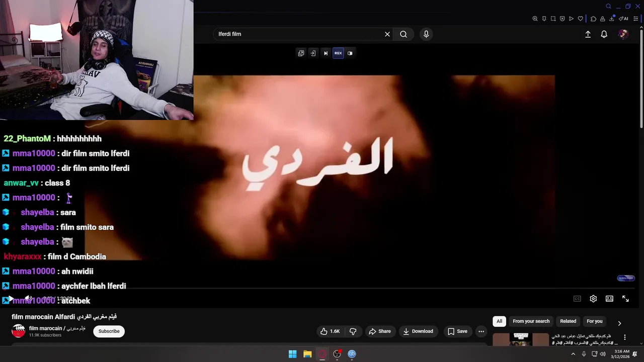The image size is (644, 362).
Task: Open the browser downloads icon
Action: click(x=612, y=19)
